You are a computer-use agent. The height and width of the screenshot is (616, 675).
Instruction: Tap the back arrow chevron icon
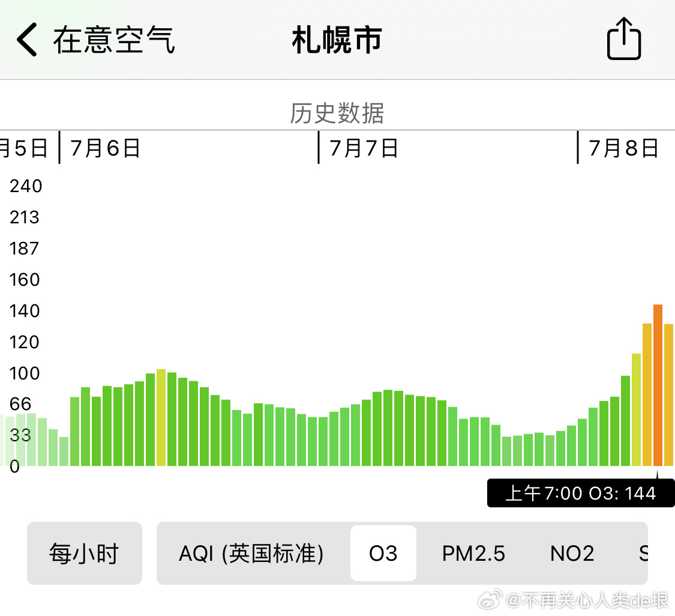point(27,40)
